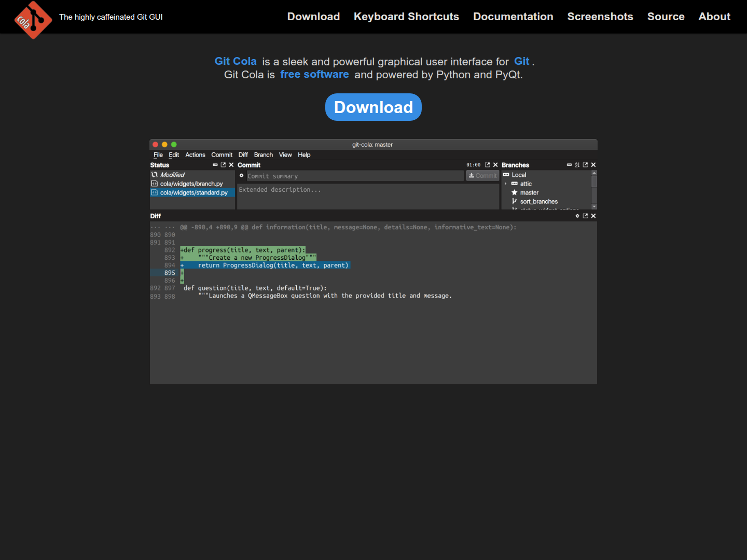
Task: Navigate to the About page
Action: point(714,17)
